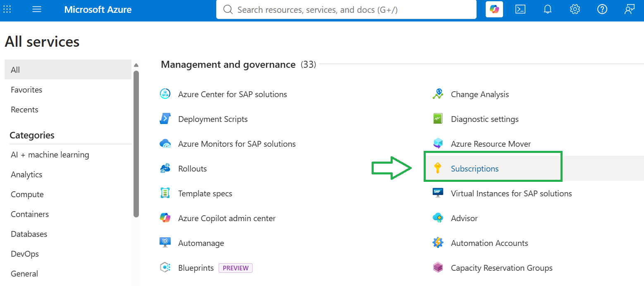Open Azure Resource Mover link
The width and height of the screenshot is (644, 286).
pos(491,144)
